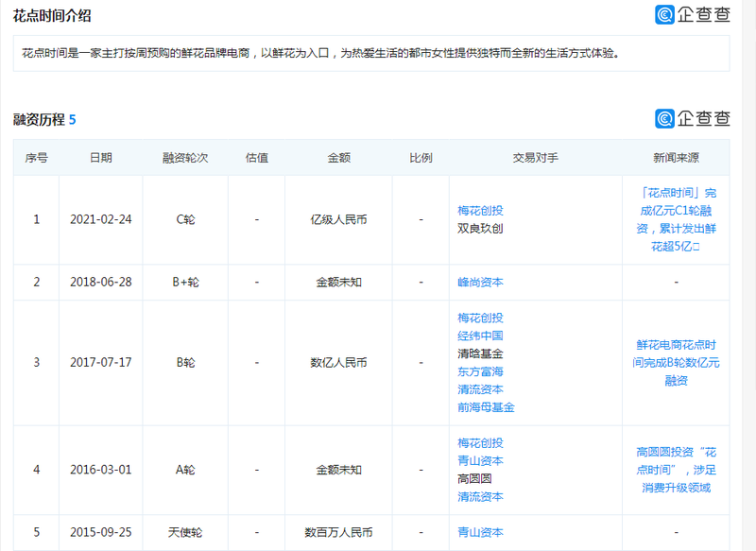
Task: Click the 交易对手 column header
Action: click(535, 158)
